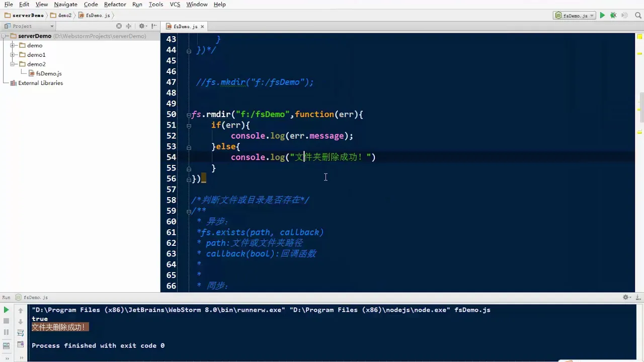Select External Libraries in project tree
This screenshot has height=362, width=644.
(x=40, y=83)
